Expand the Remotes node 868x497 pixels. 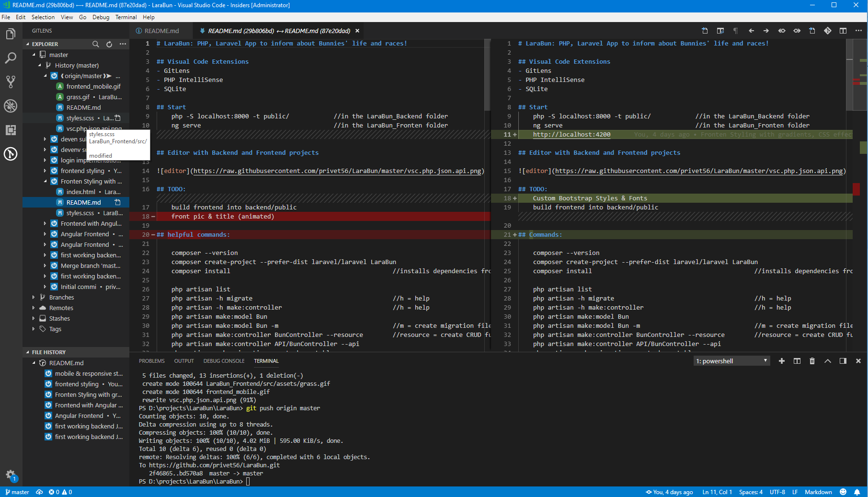click(34, 308)
